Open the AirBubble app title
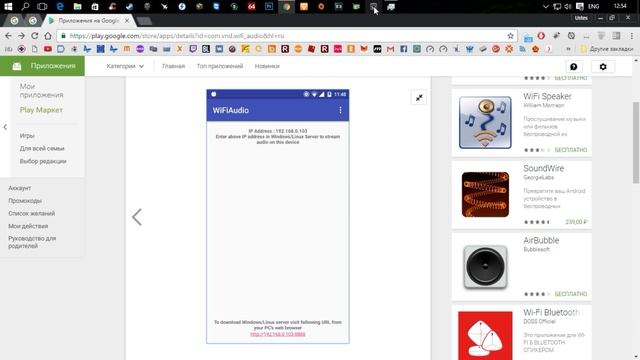 (x=541, y=240)
